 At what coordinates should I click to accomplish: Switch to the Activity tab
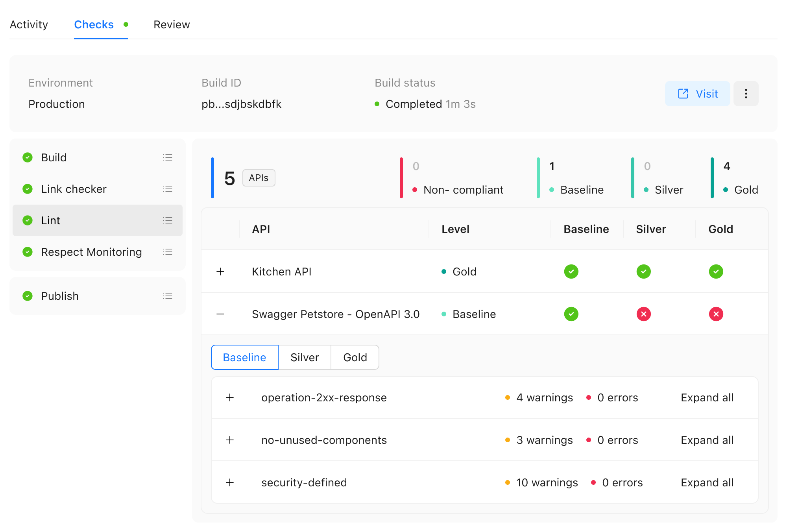click(x=29, y=24)
